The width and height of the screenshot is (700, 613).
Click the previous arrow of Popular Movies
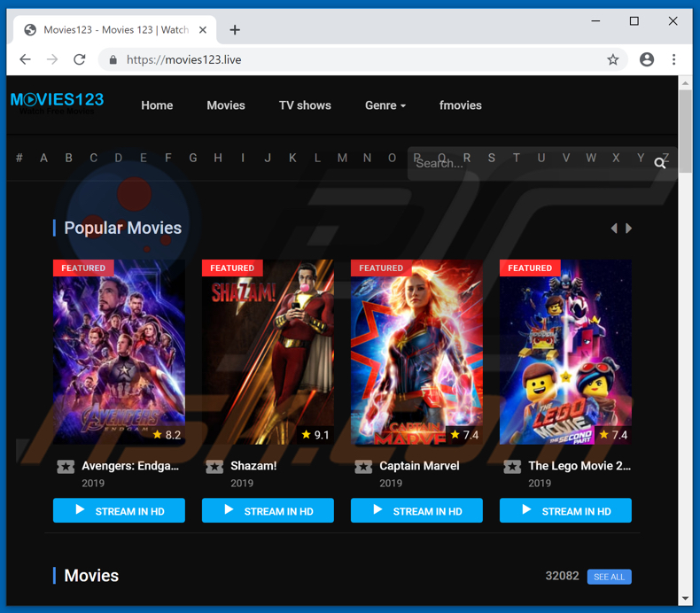click(614, 229)
